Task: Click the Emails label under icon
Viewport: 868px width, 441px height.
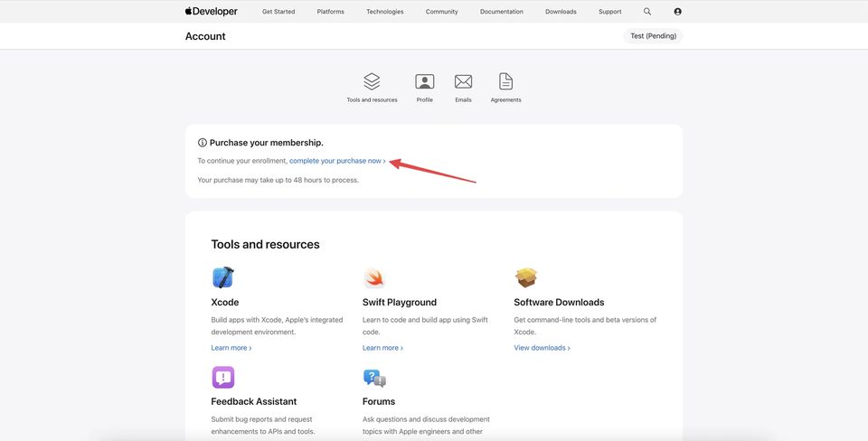Action: click(463, 100)
